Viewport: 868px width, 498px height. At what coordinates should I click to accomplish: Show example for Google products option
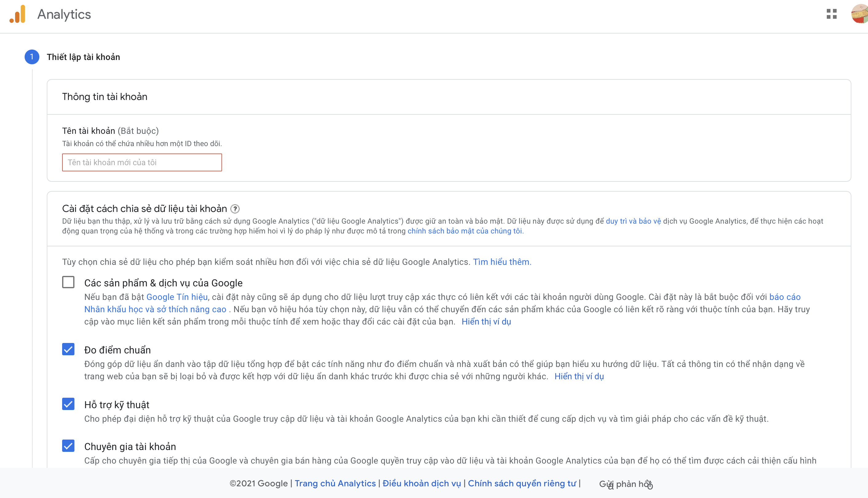point(486,321)
